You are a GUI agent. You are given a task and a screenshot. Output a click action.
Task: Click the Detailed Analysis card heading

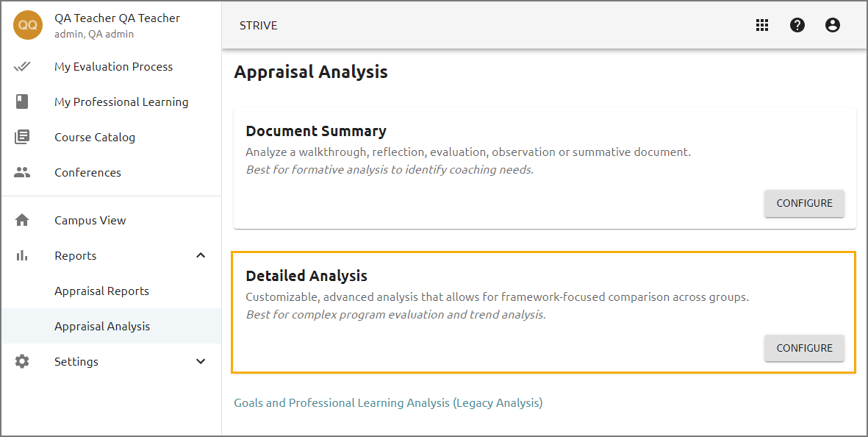pos(306,276)
